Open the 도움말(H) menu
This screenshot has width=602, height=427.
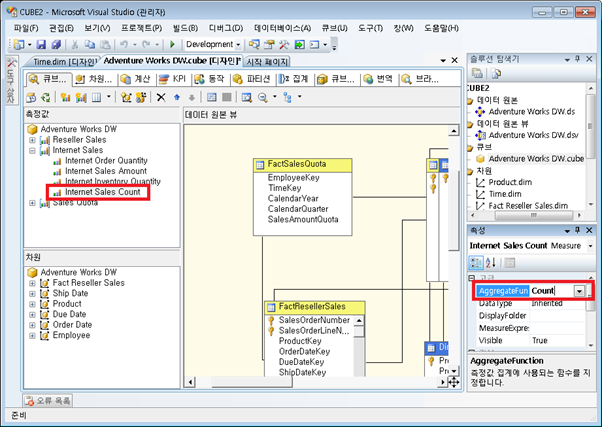point(442,28)
